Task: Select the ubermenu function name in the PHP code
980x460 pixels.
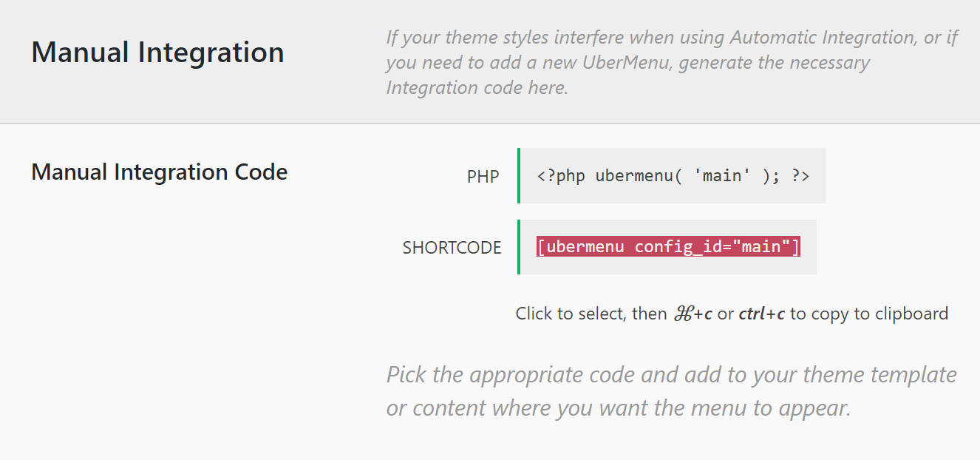Action: 633,175
